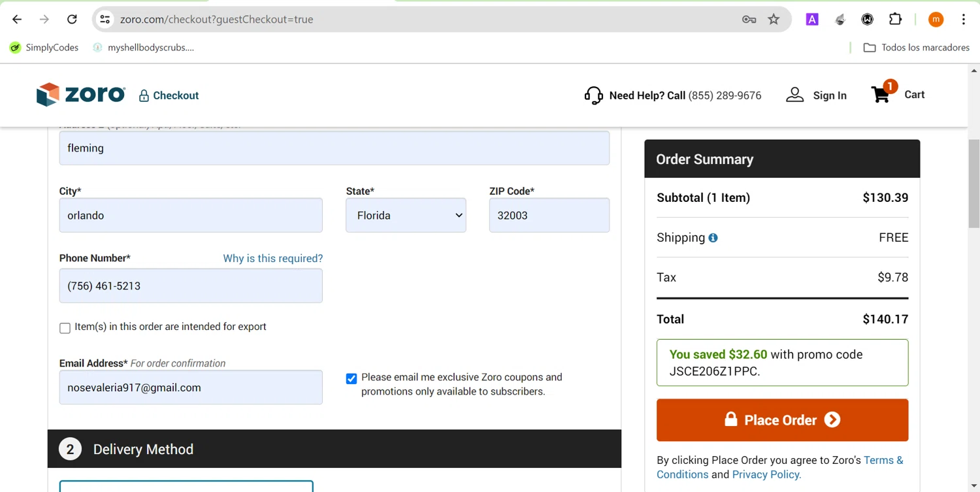This screenshot has height=492, width=980.
Task: Open the Extensions puzzle menu
Action: tap(896, 20)
